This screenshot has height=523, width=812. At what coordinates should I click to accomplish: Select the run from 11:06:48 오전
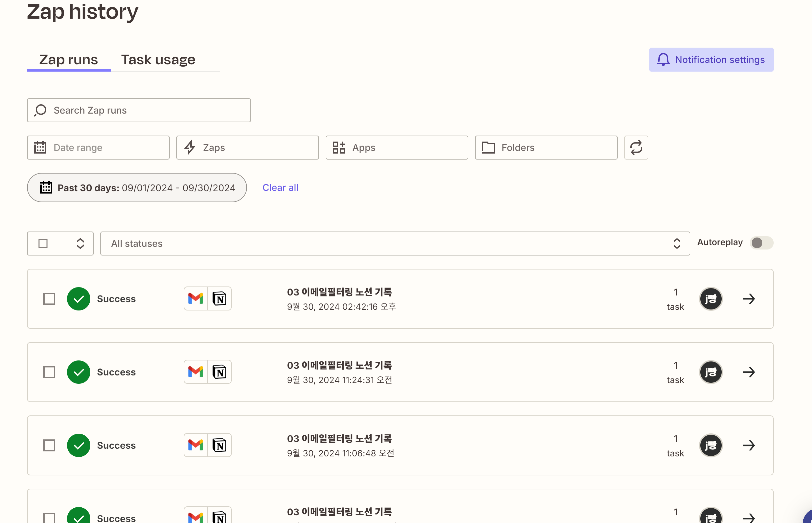point(49,445)
